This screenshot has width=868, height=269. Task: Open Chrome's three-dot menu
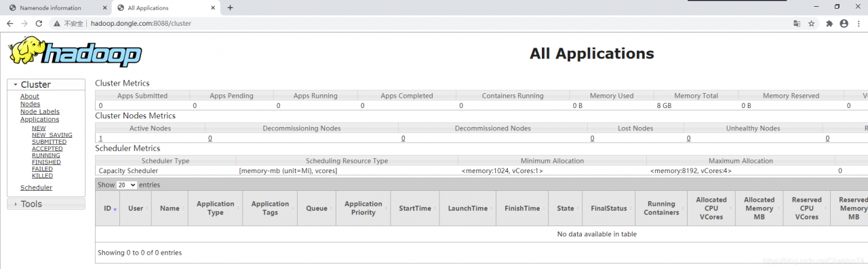858,23
